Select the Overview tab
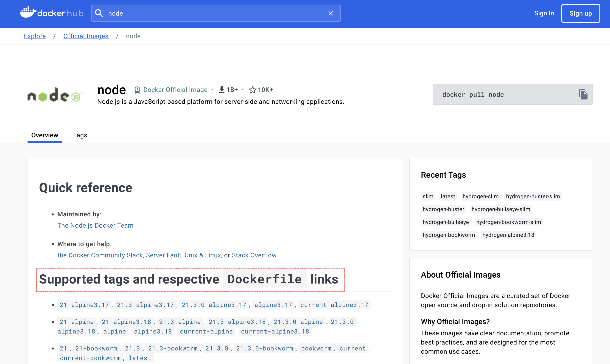The image size is (610, 364). (x=45, y=135)
